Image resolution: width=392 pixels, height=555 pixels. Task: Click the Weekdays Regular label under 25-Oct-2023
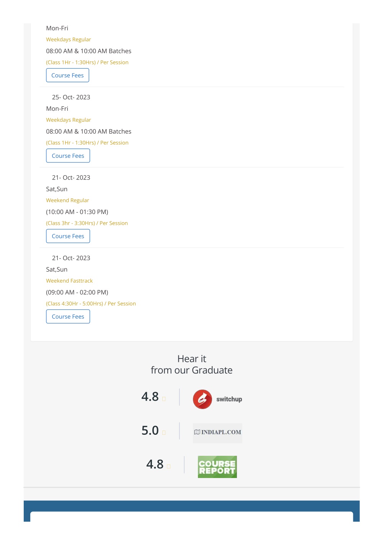pyautogui.click(x=69, y=120)
